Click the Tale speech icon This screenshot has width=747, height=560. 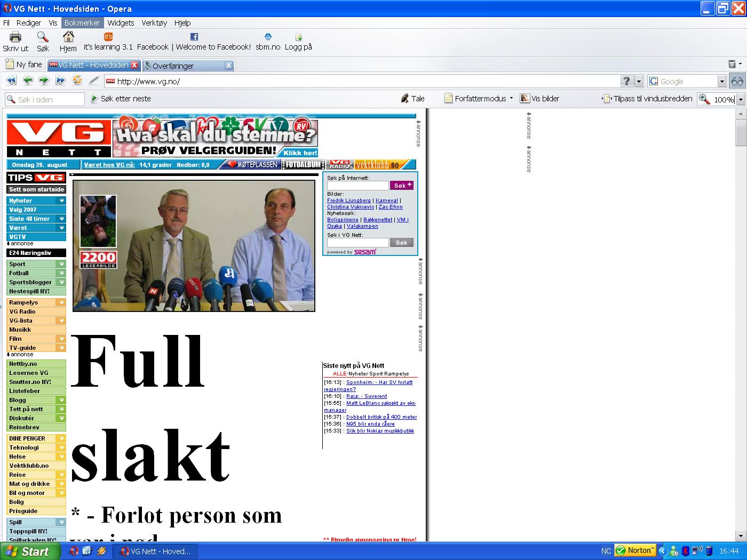pos(405,99)
